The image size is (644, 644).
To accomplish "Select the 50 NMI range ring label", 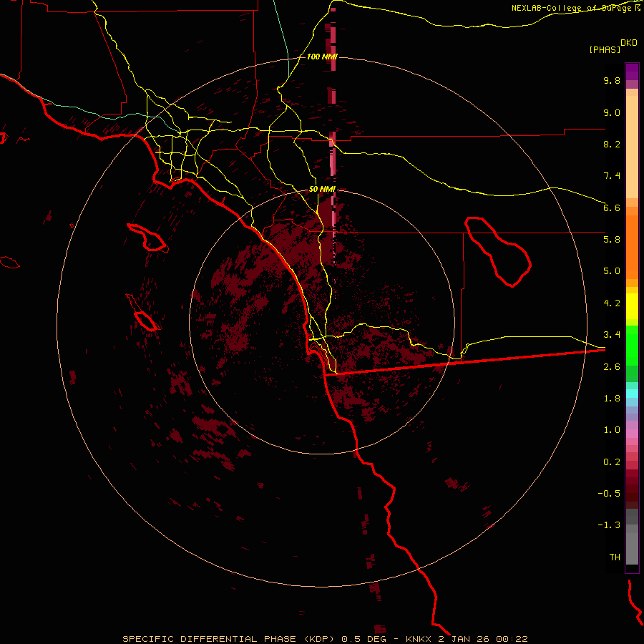I will coord(322,189).
